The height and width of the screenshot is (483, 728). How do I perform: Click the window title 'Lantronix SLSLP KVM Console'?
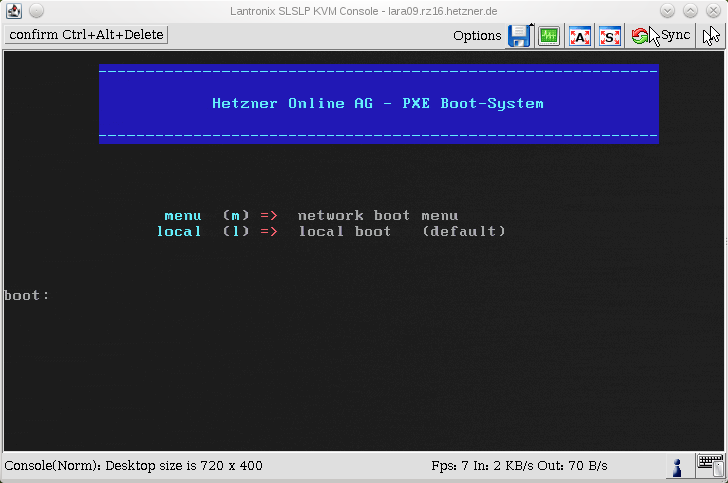307,11
